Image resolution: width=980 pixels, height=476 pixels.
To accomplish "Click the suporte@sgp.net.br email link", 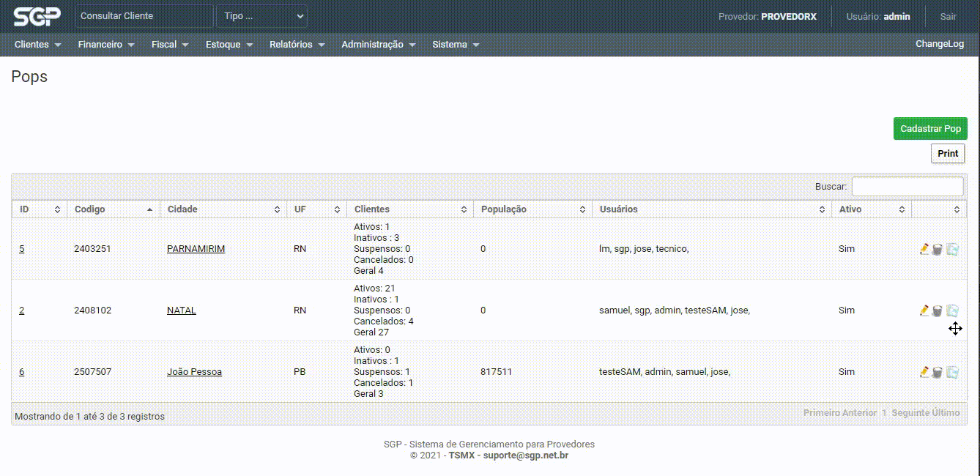I will point(526,455).
